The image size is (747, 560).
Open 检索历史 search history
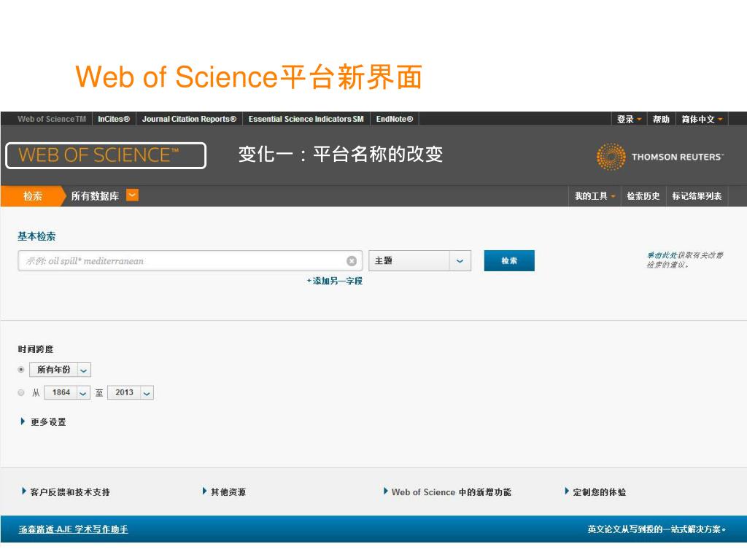click(x=643, y=195)
